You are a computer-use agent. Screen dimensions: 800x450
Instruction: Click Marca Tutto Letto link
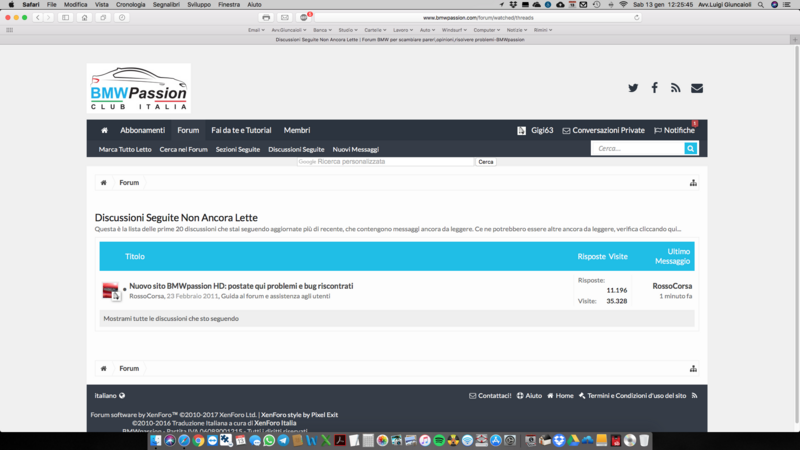pyautogui.click(x=125, y=149)
